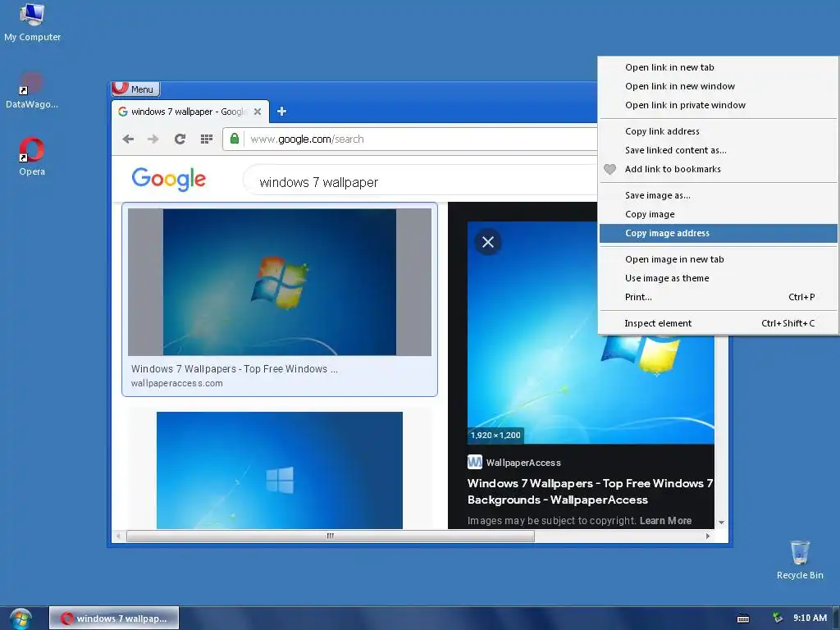The image size is (840, 630).
Task: Open the wallpaperaccess.com result title link
Action: click(234, 368)
